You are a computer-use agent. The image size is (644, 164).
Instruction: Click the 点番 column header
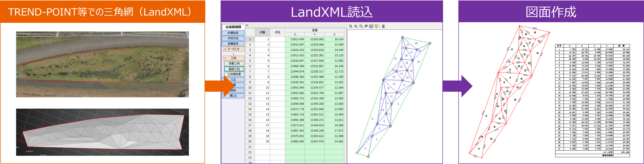(x=262, y=32)
